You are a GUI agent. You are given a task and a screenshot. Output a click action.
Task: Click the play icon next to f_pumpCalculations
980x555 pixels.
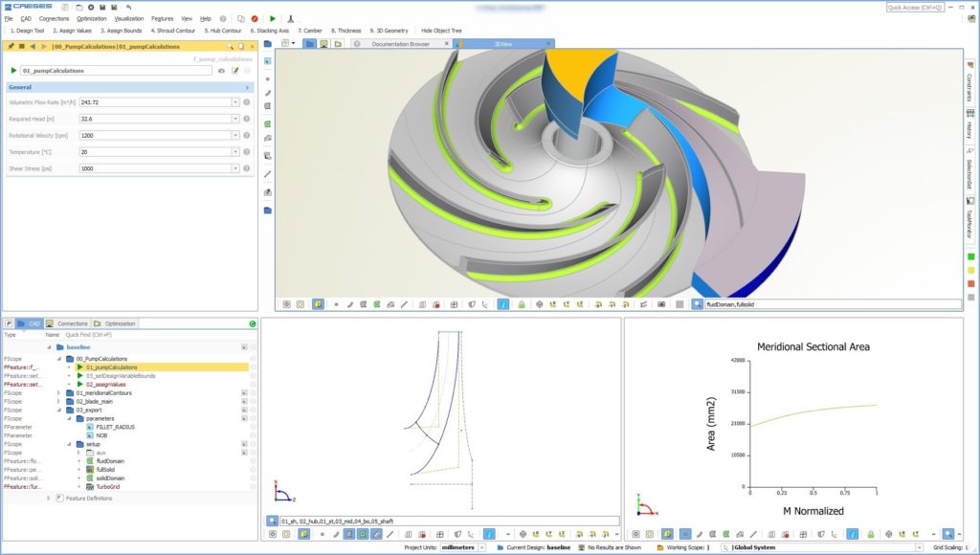coord(13,71)
